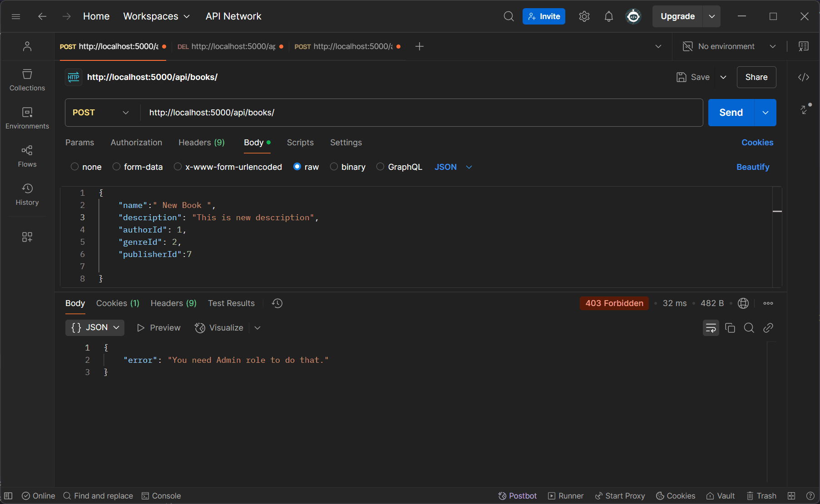Switch to the Settings tab
Viewport: 820px width, 504px height.
click(346, 143)
